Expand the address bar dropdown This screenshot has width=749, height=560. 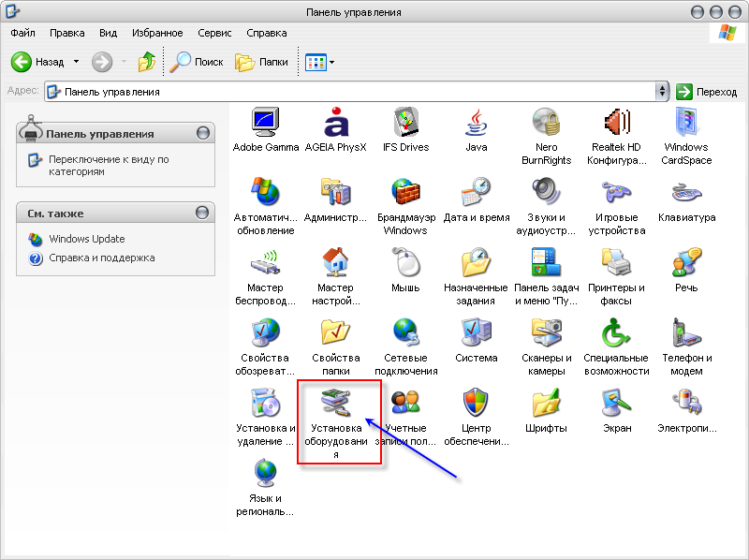[x=662, y=91]
